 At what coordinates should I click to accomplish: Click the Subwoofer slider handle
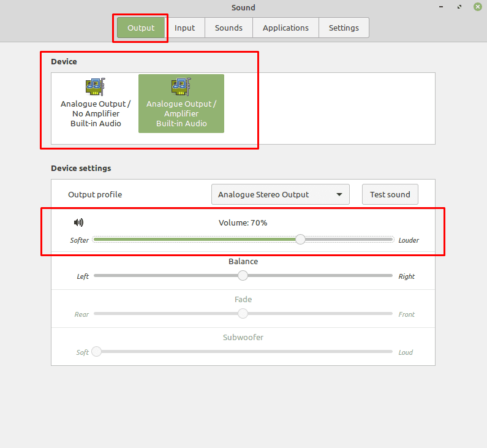tap(97, 352)
